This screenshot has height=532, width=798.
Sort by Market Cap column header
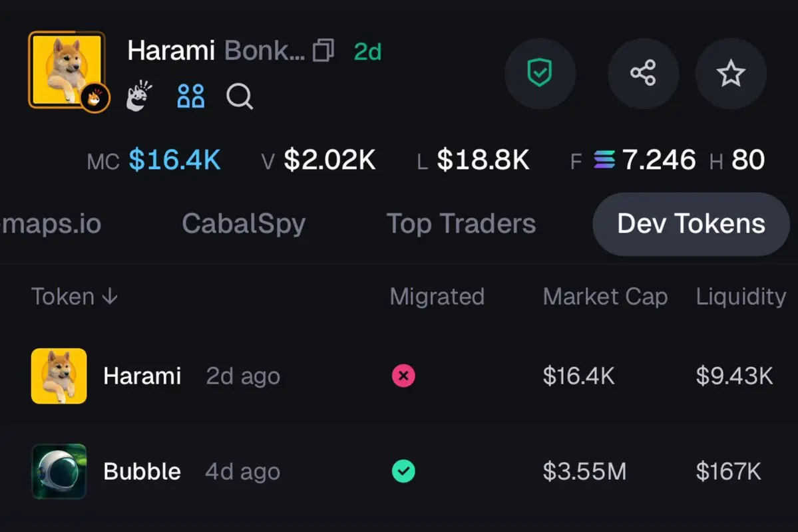point(605,297)
